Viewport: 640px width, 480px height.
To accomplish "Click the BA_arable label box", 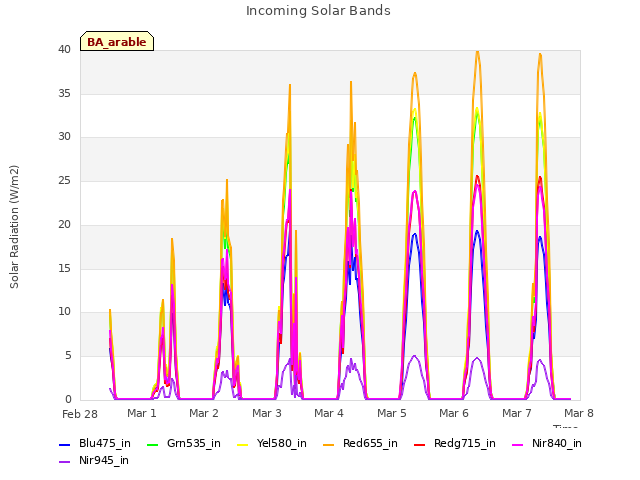I will pyautogui.click(x=117, y=41).
